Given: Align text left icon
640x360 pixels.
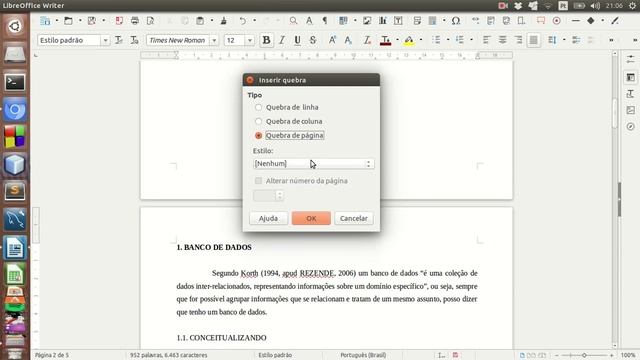Looking at the screenshot, I should pos(486,40).
